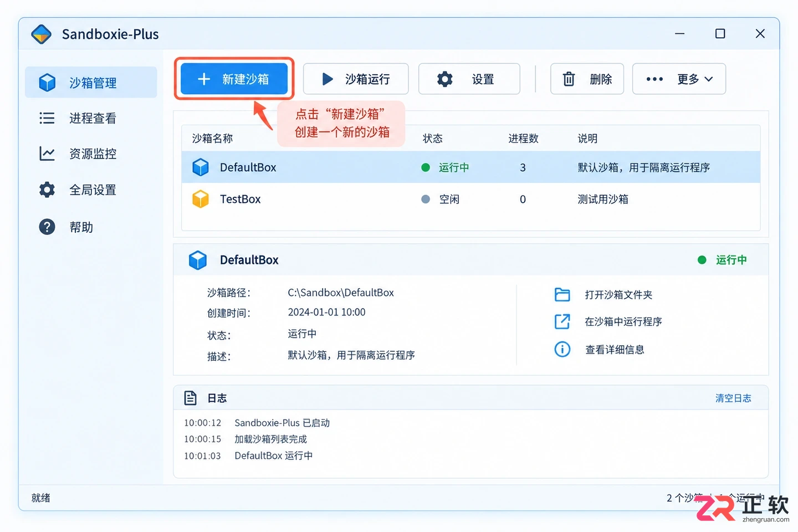Viewport: 798px width, 532px height.
Task: Click 在沙箱中运行程序 link
Action: [x=623, y=321]
